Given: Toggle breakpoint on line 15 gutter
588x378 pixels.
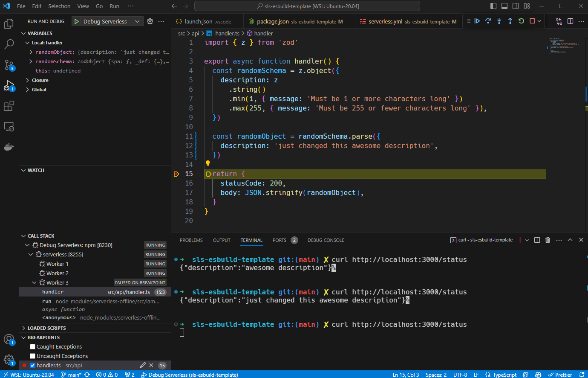Looking at the screenshot, I should point(176,174).
